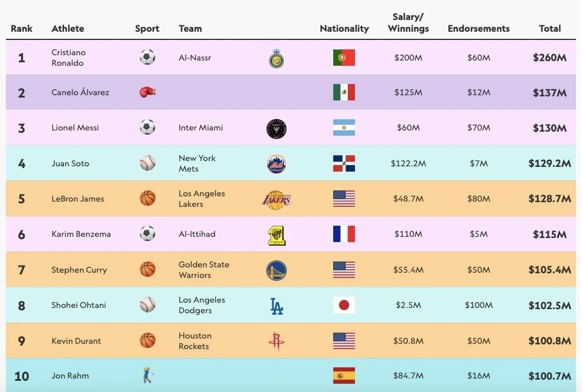Click the golfer icon in Jon Rahm's row
The width and height of the screenshot is (583, 392).
click(147, 376)
